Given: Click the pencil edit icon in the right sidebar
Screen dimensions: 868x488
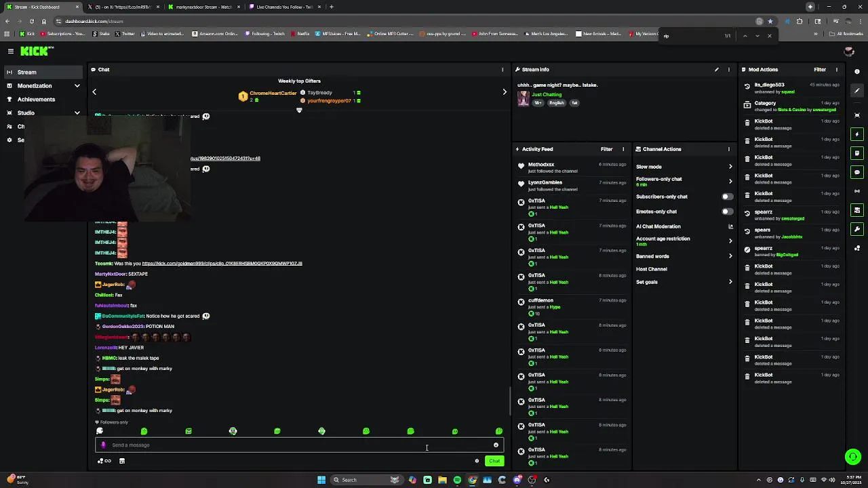Looking at the screenshot, I should [x=857, y=91].
